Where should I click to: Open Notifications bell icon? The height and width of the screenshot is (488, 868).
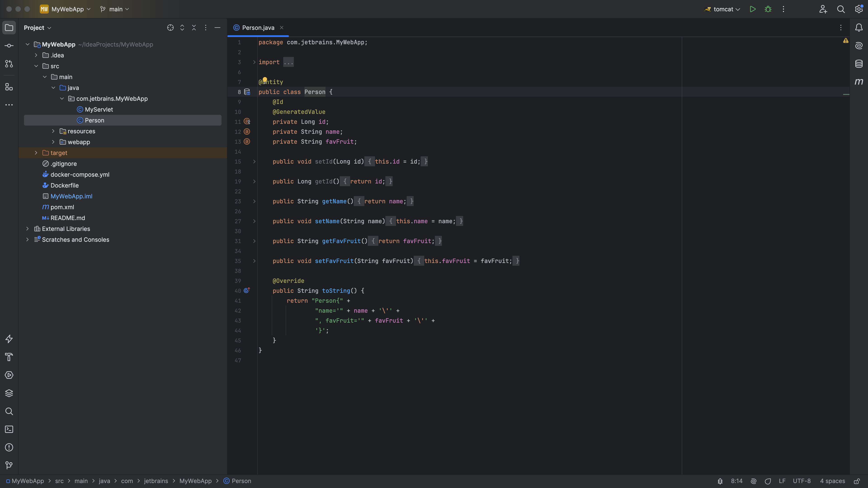[859, 28]
